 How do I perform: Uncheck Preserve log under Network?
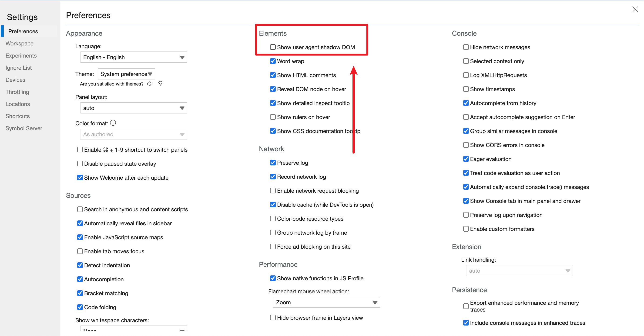point(273,163)
